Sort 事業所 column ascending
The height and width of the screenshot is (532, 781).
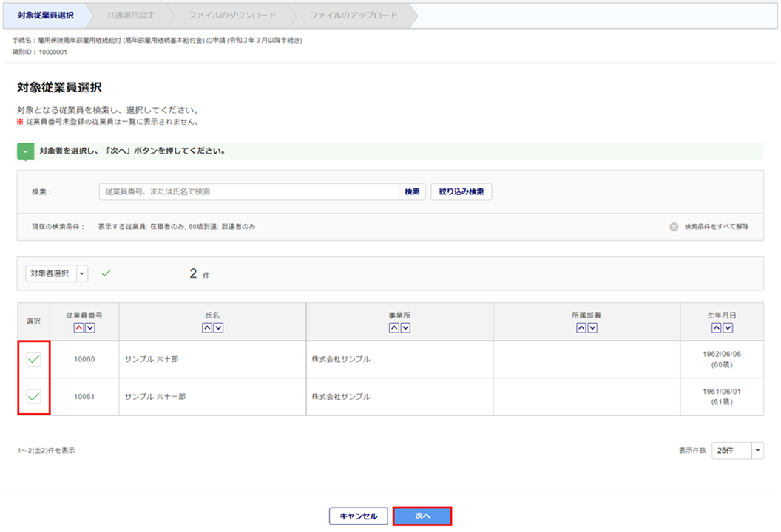click(394, 327)
